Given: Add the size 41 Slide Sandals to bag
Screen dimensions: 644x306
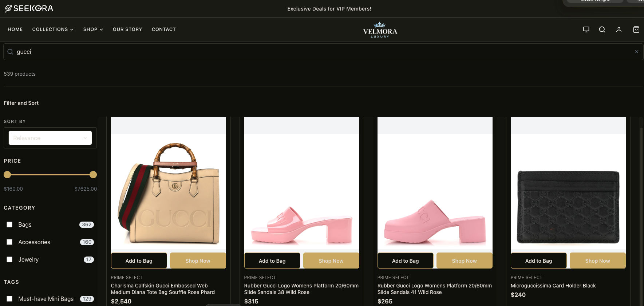Looking at the screenshot, I should 406,261.
